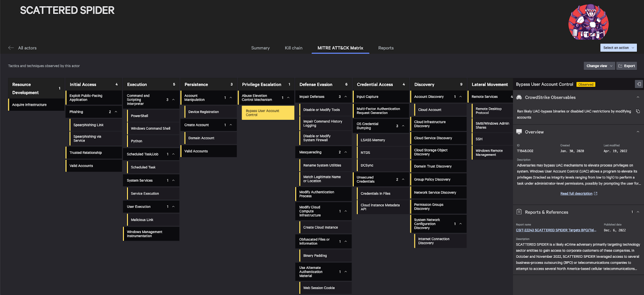This screenshot has height=295, width=644.
Task: Collapse the detail side panel icon
Action: click(x=638, y=84)
